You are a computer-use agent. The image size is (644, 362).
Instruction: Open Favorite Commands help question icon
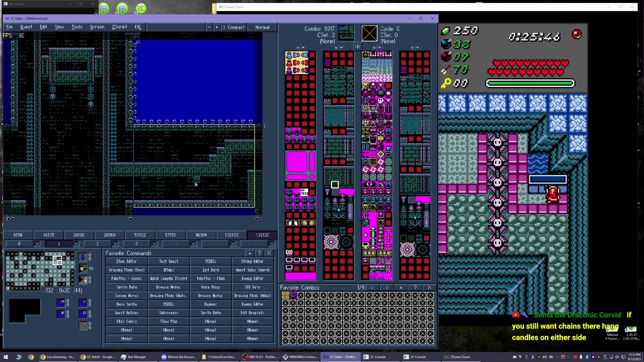(259, 253)
